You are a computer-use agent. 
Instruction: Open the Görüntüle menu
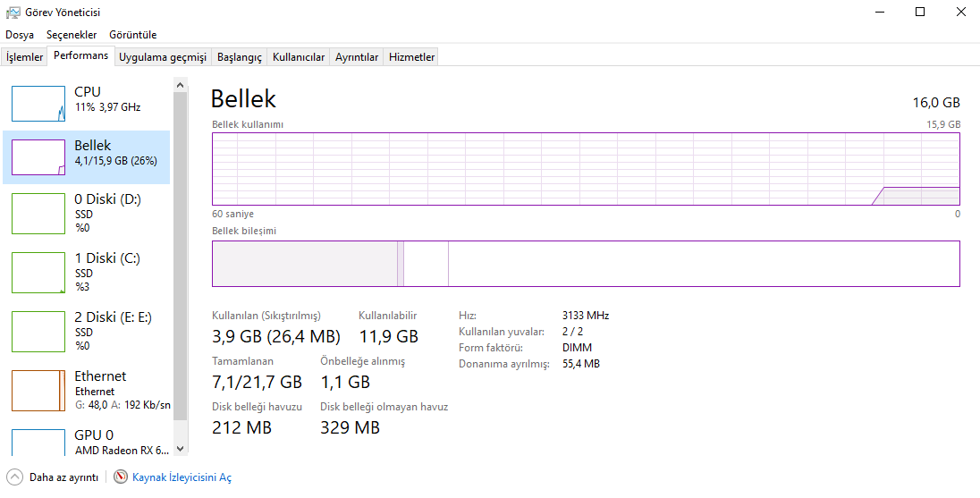(132, 35)
